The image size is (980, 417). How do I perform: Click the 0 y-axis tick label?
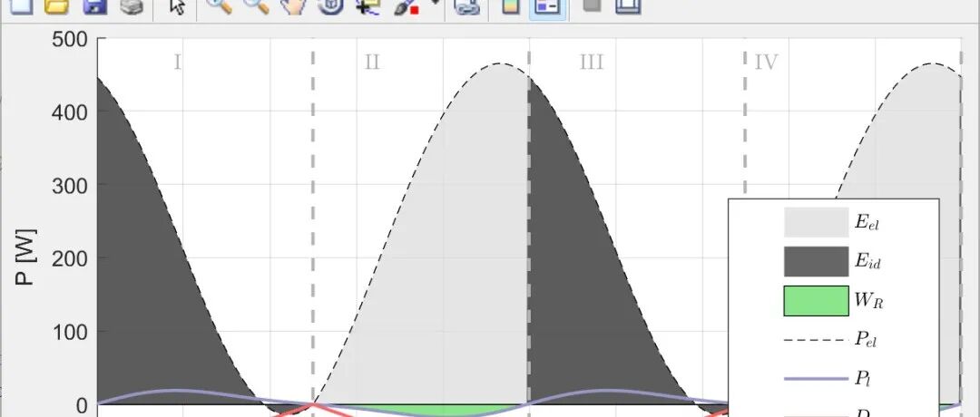pyautogui.click(x=82, y=406)
